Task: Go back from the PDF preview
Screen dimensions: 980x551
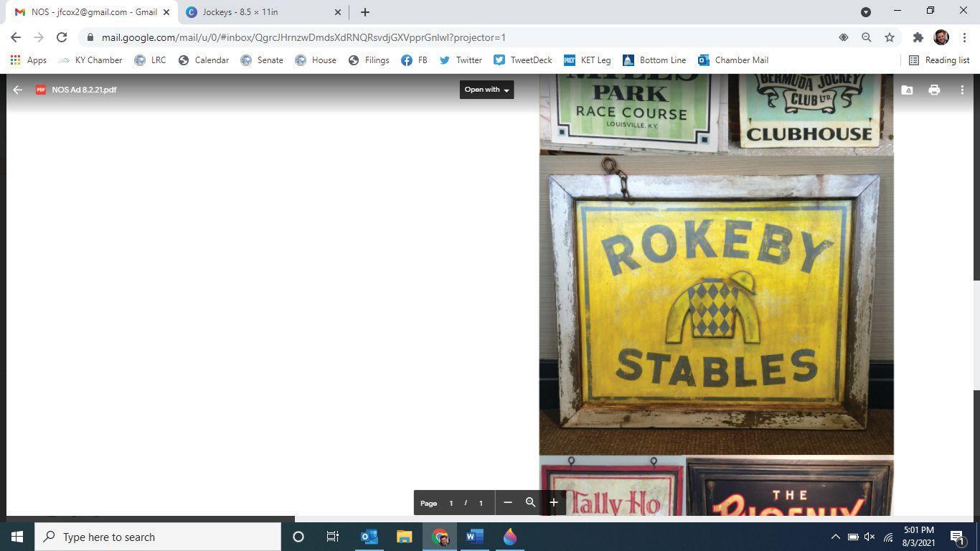Action: (18, 90)
